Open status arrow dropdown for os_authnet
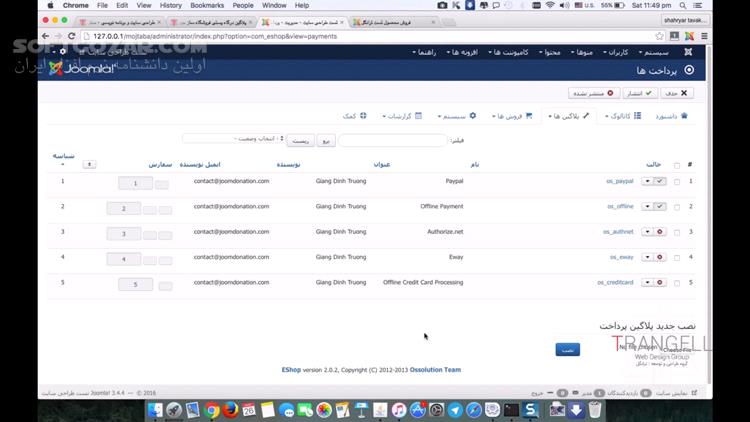750x422 pixels. click(647, 232)
